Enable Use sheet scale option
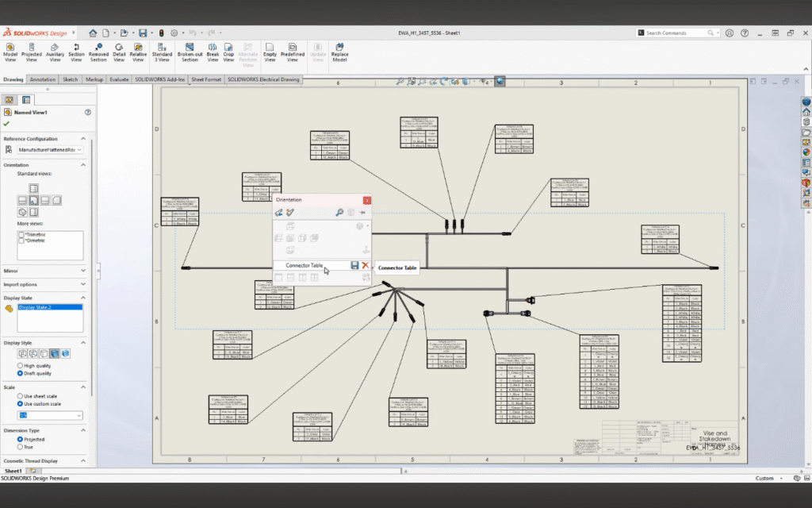This screenshot has width=812, height=508. click(20, 397)
